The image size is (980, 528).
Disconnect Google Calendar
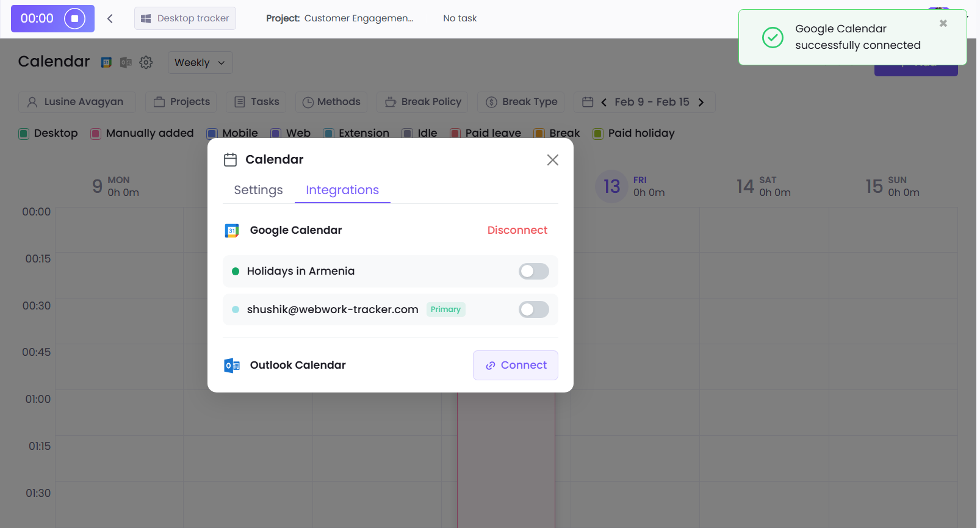click(517, 230)
